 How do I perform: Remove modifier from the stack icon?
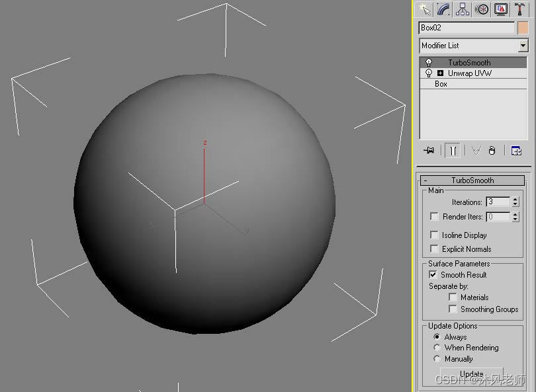click(492, 150)
